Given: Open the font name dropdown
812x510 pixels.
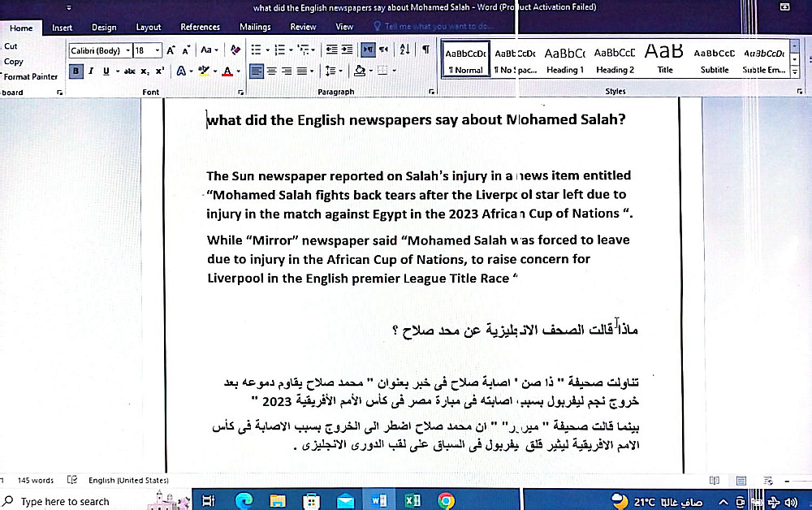Looking at the screenshot, I should point(127,50).
